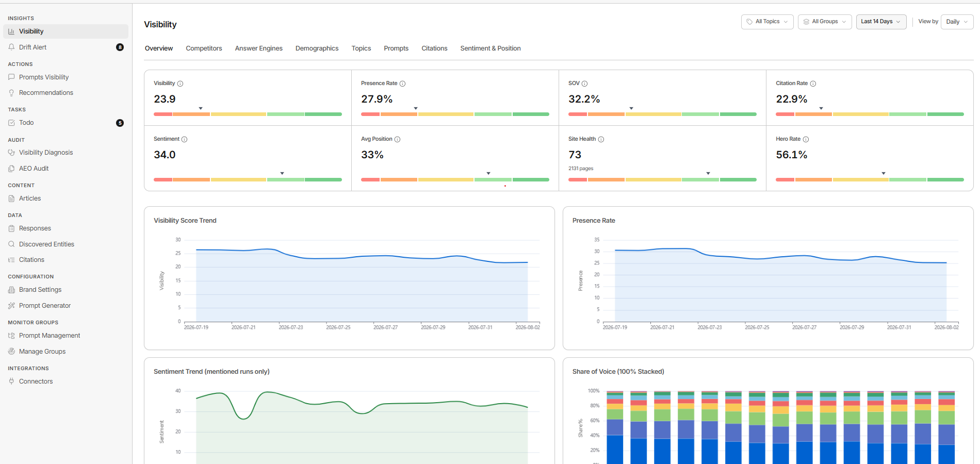The image size is (980, 464).
Task: Click the Drift Alert bell icon
Action: (x=11, y=47)
